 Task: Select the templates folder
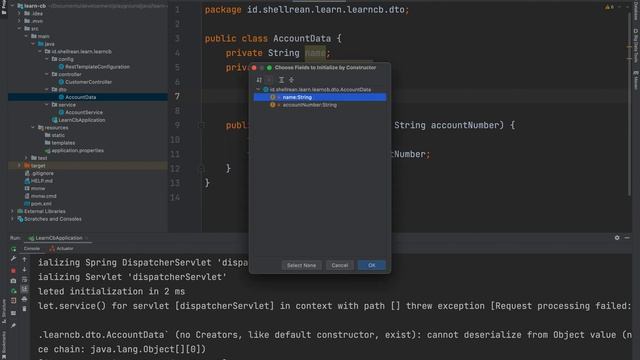click(63, 143)
